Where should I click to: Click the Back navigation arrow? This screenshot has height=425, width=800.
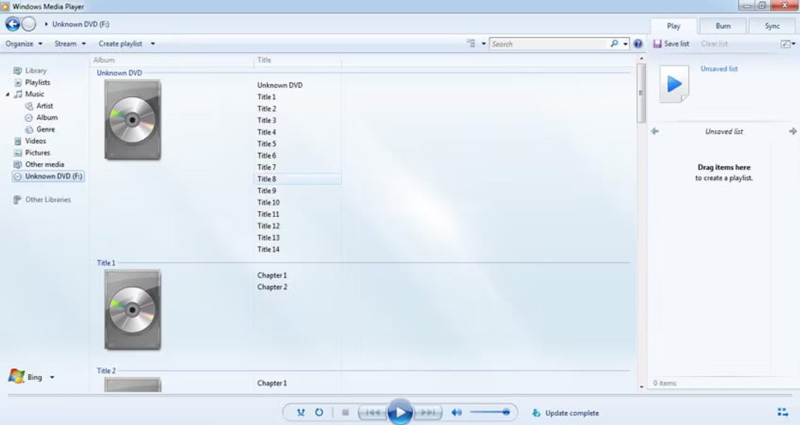point(13,24)
